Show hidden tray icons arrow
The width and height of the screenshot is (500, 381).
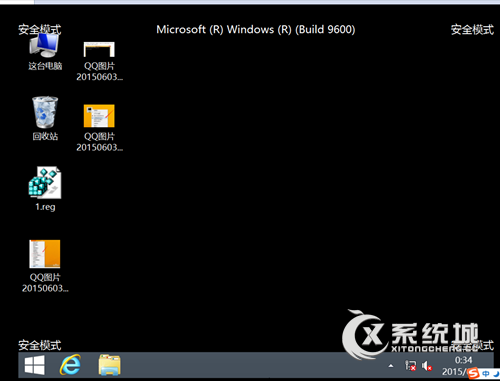[x=391, y=366]
